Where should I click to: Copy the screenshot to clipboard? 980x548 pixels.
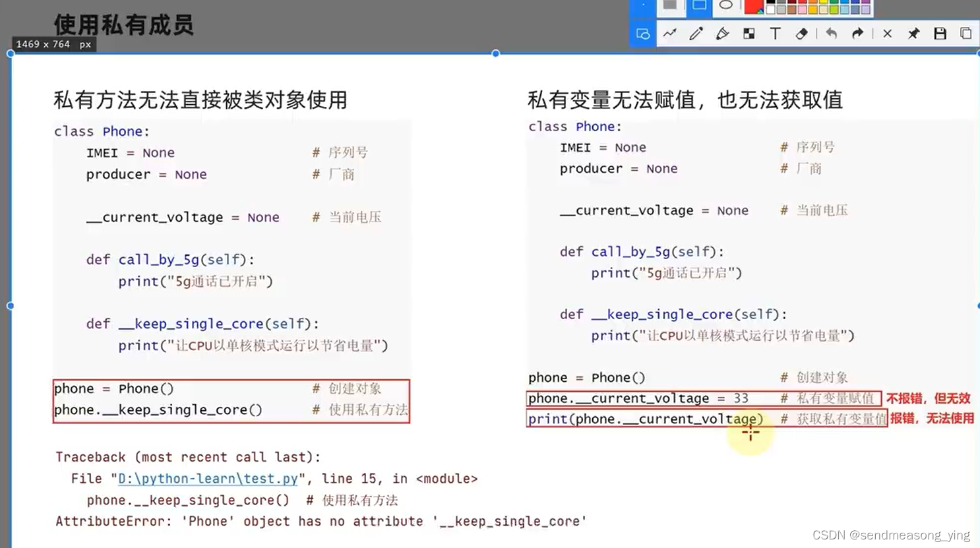pos(967,33)
